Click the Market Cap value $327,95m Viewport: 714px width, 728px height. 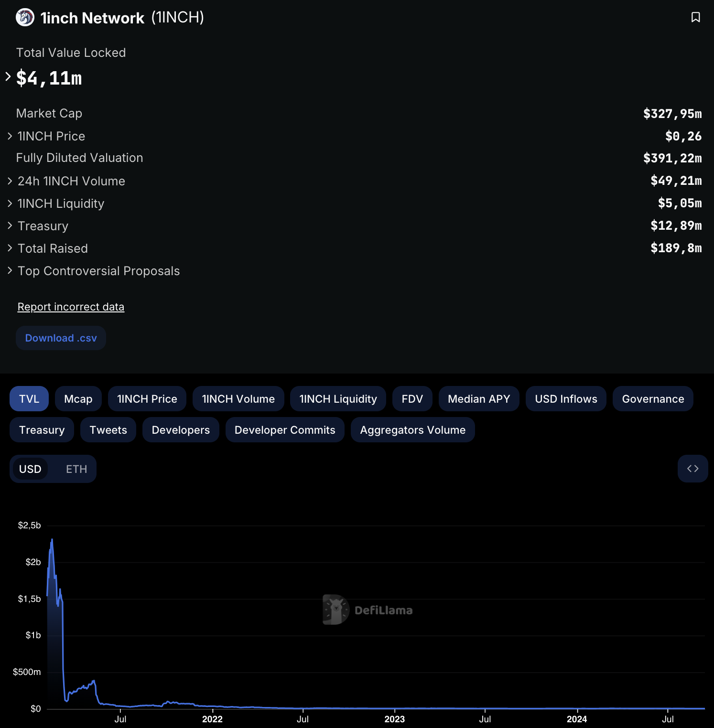click(x=672, y=114)
